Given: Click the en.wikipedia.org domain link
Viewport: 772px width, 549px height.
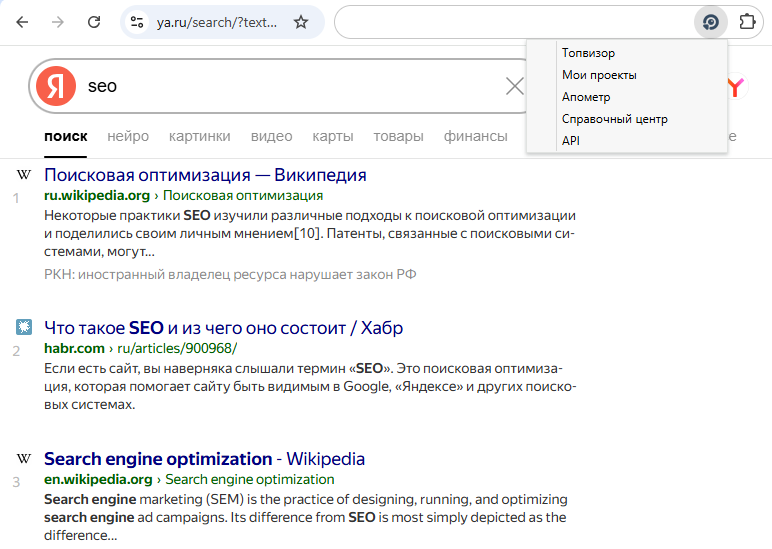Looking at the screenshot, I should (x=98, y=480).
